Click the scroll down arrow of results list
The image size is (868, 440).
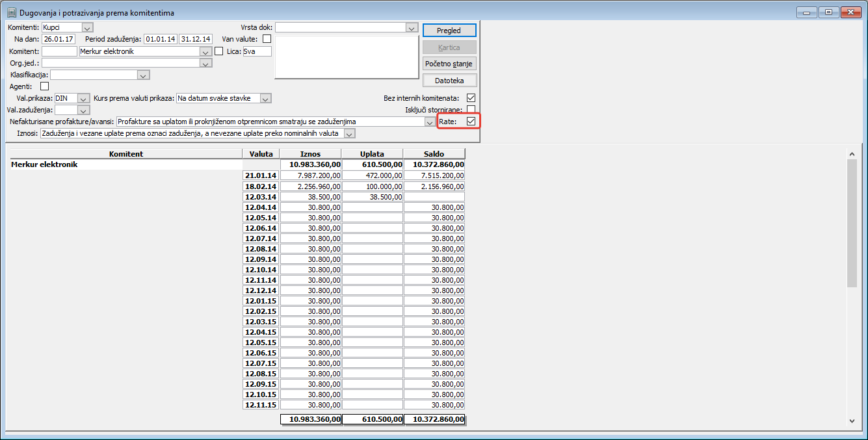point(852,421)
